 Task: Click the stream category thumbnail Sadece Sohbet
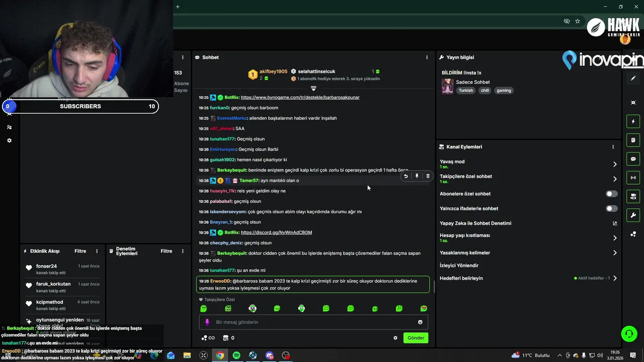tap(447, 86)
